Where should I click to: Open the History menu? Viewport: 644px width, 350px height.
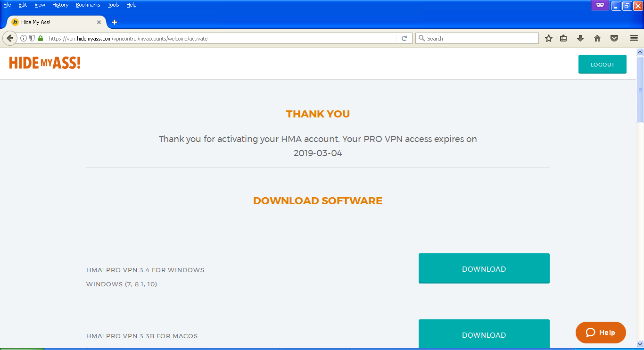click(x=60, y=5)
